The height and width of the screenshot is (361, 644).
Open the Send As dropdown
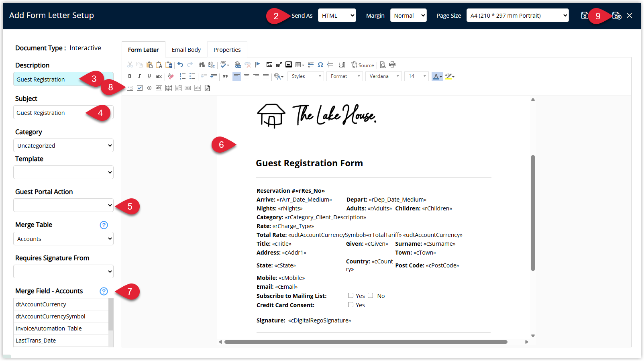pyautogui.click(x=337, y=16)
